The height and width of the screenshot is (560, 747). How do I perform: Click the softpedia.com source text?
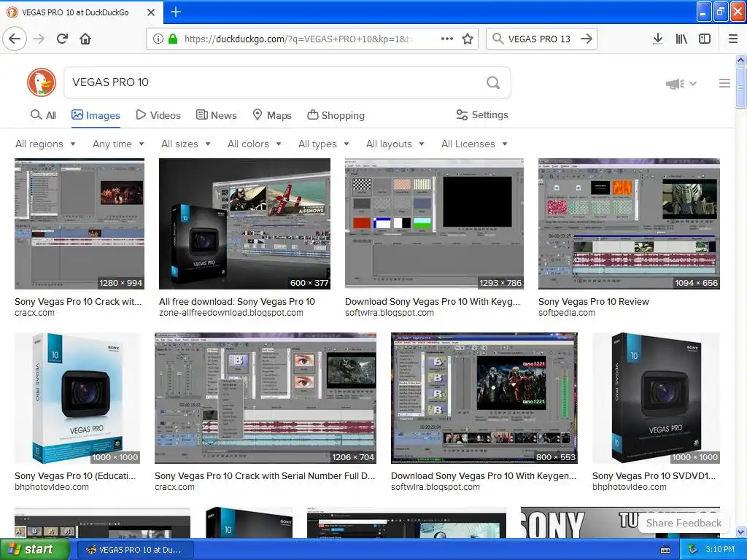pyautogui.click(x=566, y=313)
